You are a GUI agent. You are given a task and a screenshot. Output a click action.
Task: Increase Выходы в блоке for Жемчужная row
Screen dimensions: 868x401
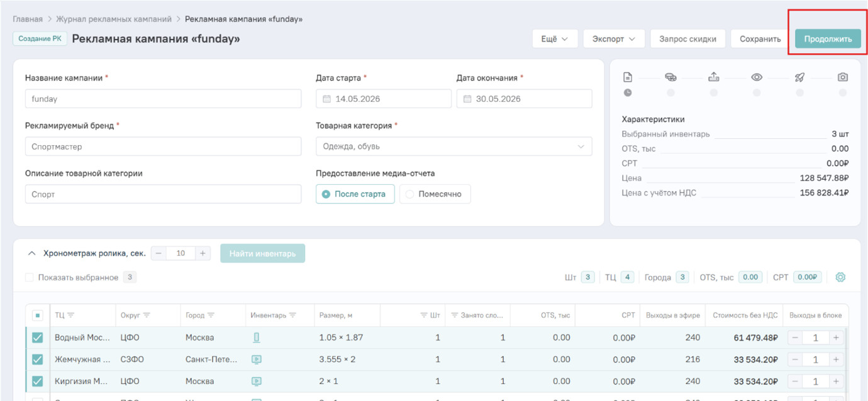pos(836,360)
